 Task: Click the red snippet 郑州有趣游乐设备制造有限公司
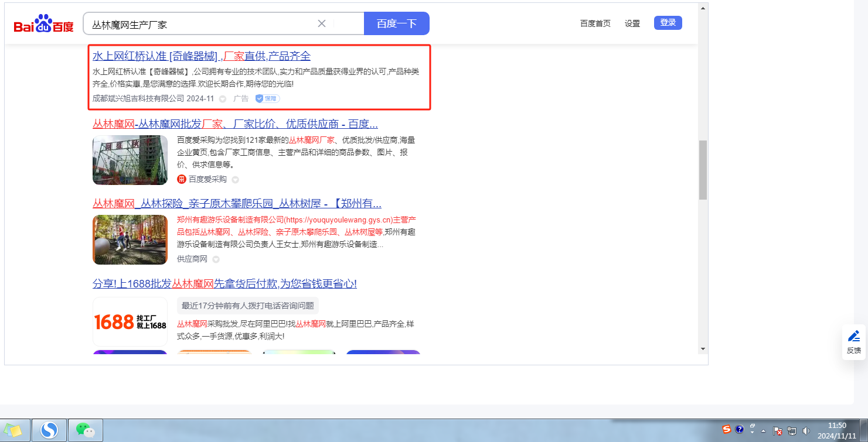click(230, 220)
